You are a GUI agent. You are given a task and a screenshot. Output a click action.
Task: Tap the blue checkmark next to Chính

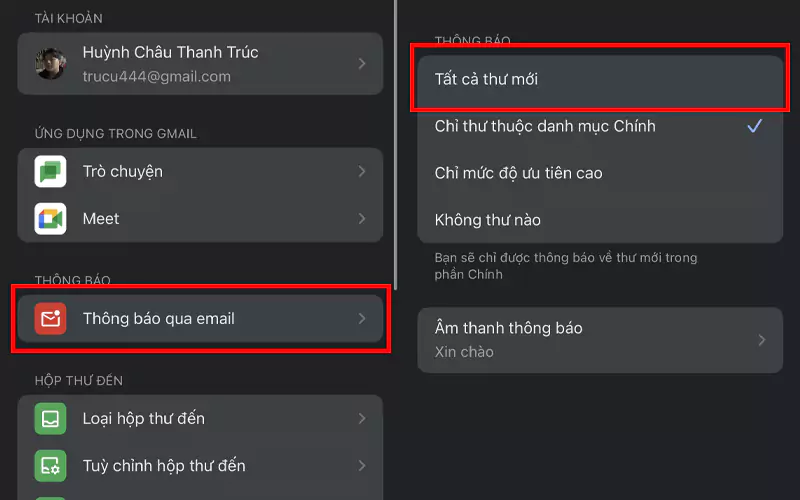pyautogui.click(x=755, y=126)
